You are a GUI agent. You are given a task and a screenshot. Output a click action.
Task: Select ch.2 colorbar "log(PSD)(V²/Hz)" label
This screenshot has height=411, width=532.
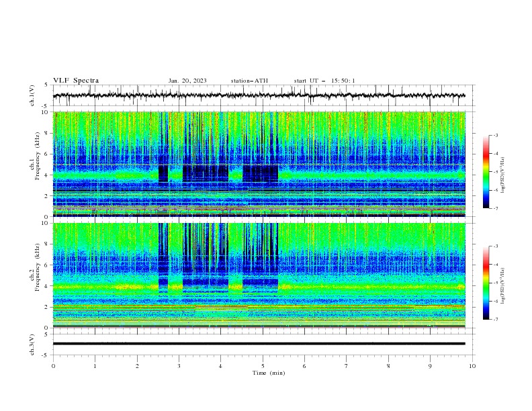[503, 286]
